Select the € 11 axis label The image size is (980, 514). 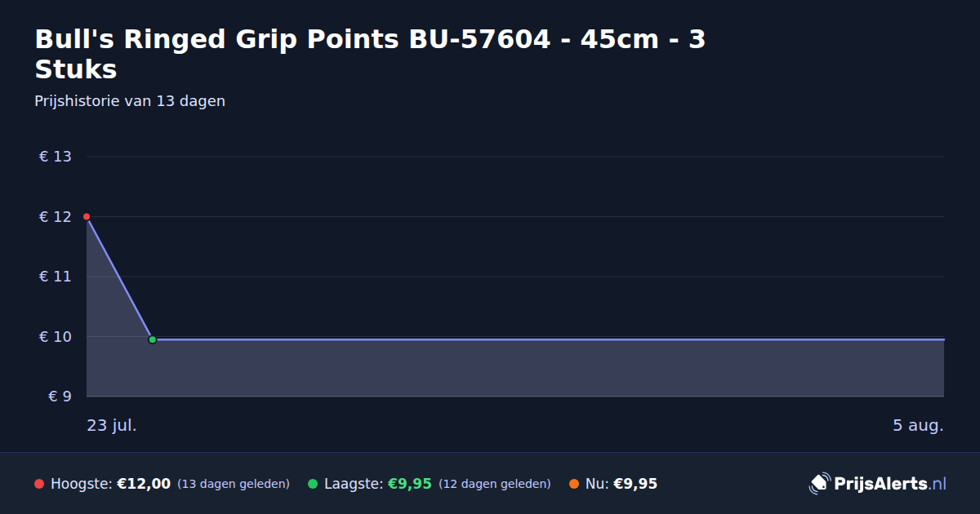click(56, 277)
